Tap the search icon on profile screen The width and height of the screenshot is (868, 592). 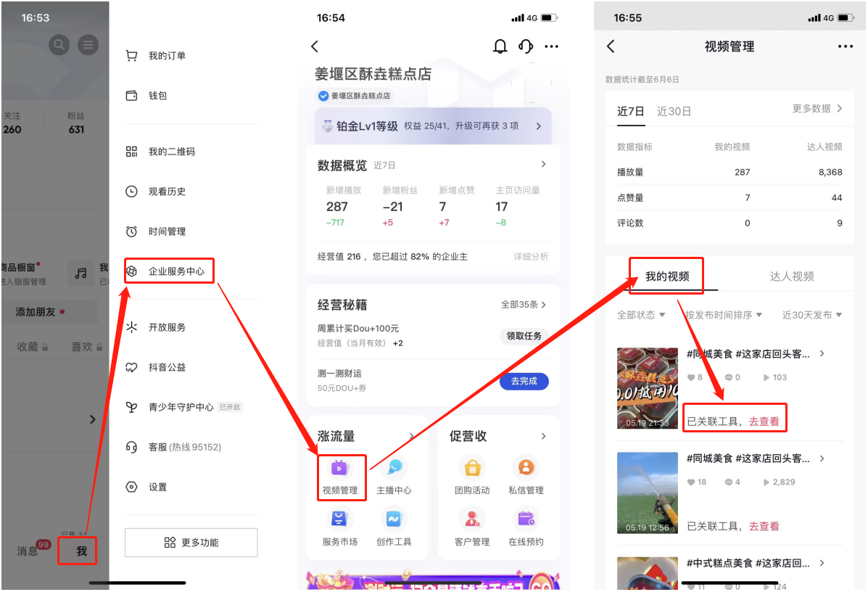pyautogui.click(x=59, y=44)
